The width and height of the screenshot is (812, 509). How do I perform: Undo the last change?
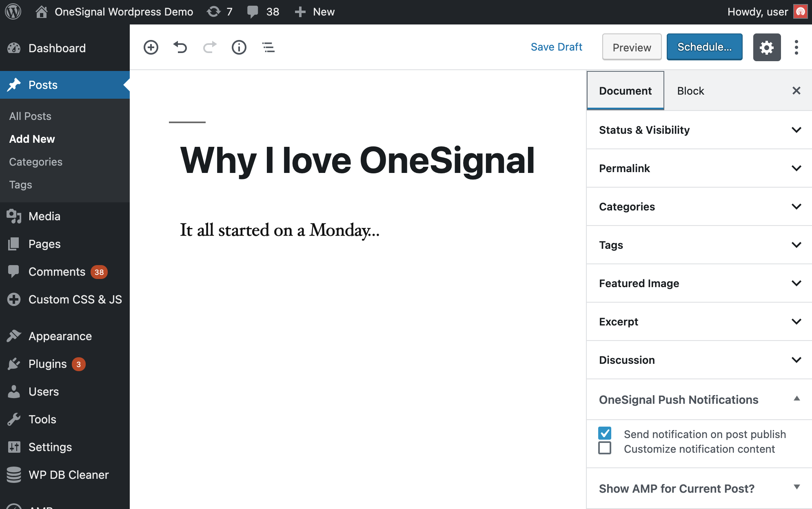pos(180,47)
